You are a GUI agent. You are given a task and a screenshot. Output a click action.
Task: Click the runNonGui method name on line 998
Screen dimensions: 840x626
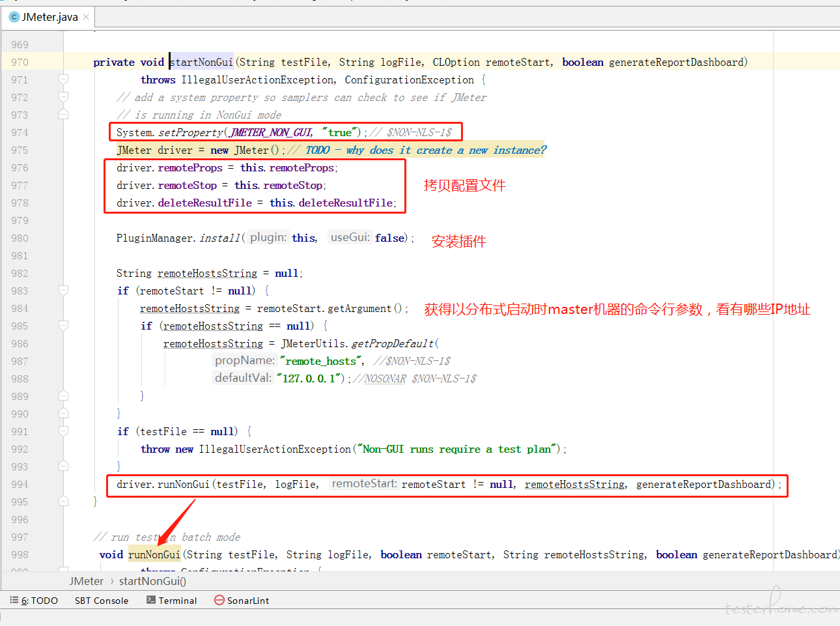[154, 554]
